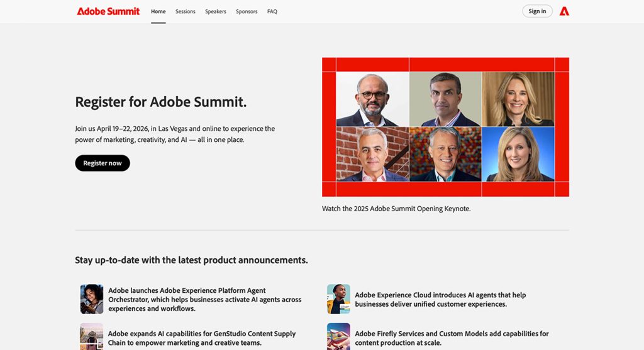Click the Agent Orchestrator article thumbnail

point(92,299)
